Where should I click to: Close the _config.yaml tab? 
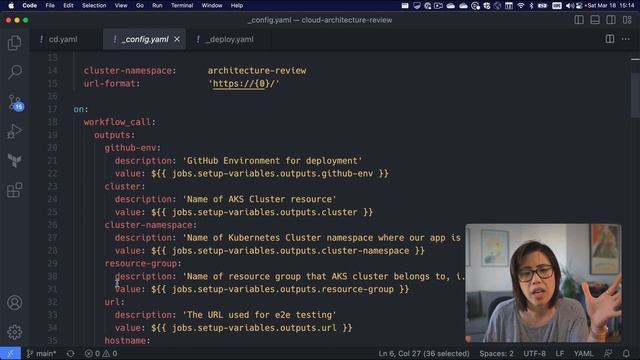(x=177, y=39)
